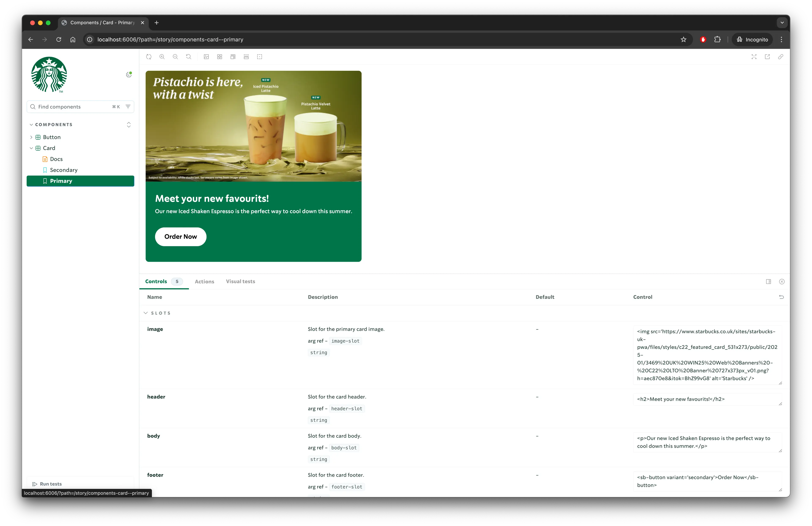The height and width of the screenshot is (526, 812).
Task: Expand the Button component tree
Action: tap(31, 137)
